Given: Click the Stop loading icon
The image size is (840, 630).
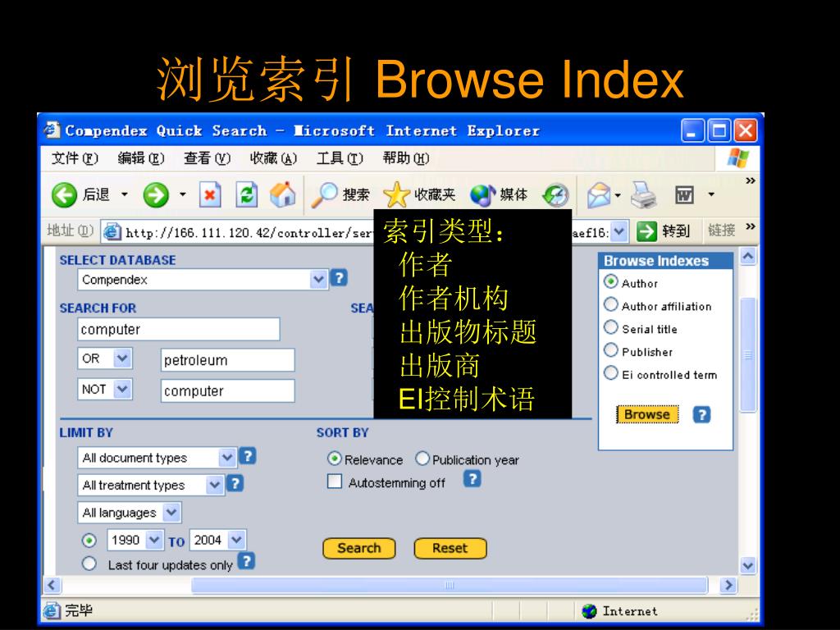Looking at the screenshot, I should [x=210, y=194].
